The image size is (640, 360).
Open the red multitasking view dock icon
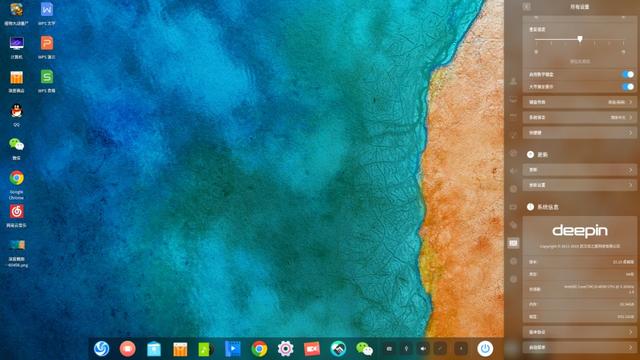pyautogui.click(x=127, y=349)
